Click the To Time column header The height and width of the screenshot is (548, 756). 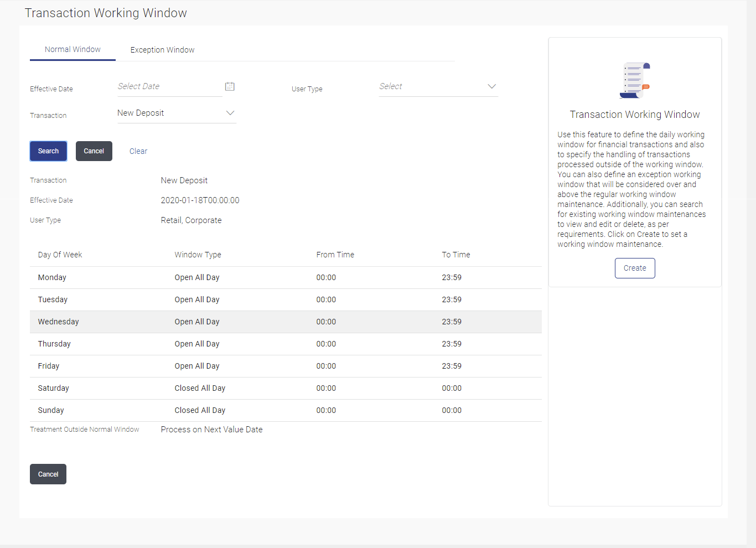[455, 255]
